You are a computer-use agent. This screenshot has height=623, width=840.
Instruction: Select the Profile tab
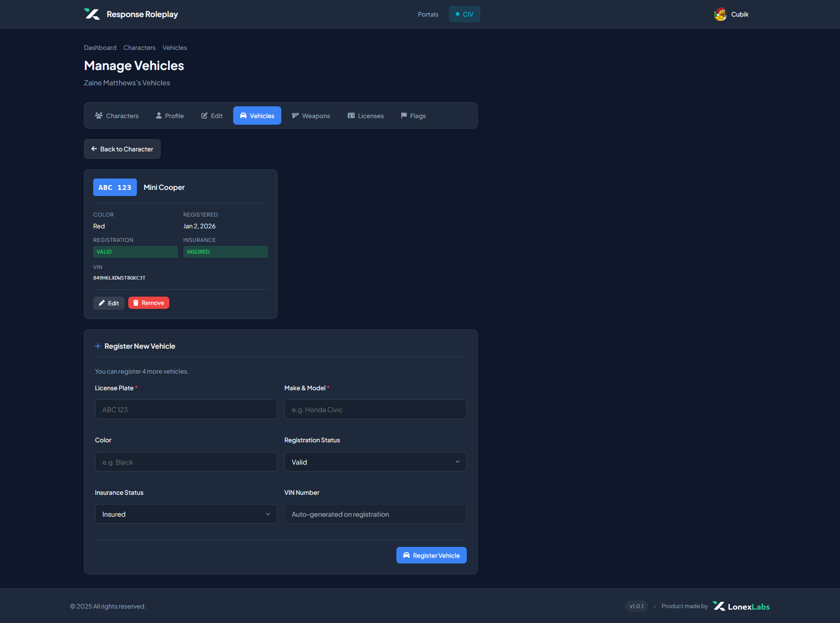click(170, 115)
